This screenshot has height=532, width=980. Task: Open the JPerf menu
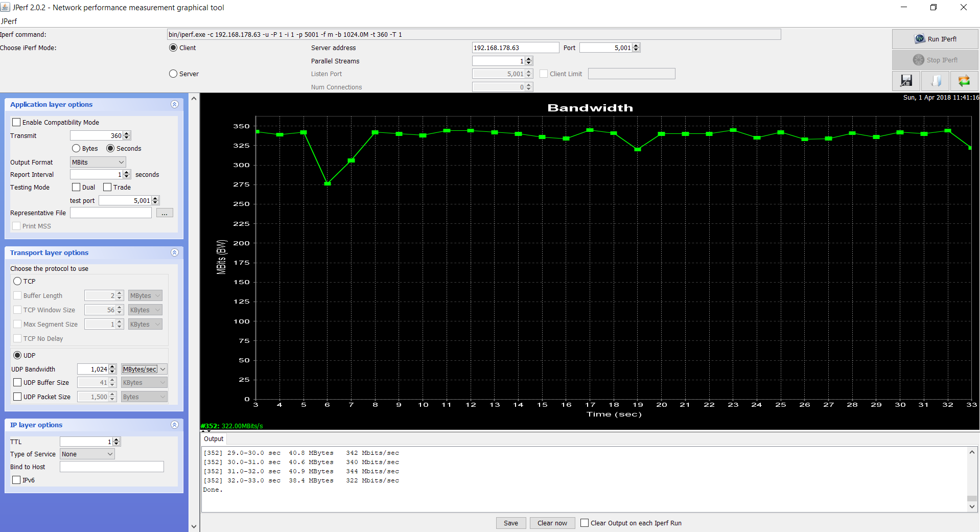(9, 21)
